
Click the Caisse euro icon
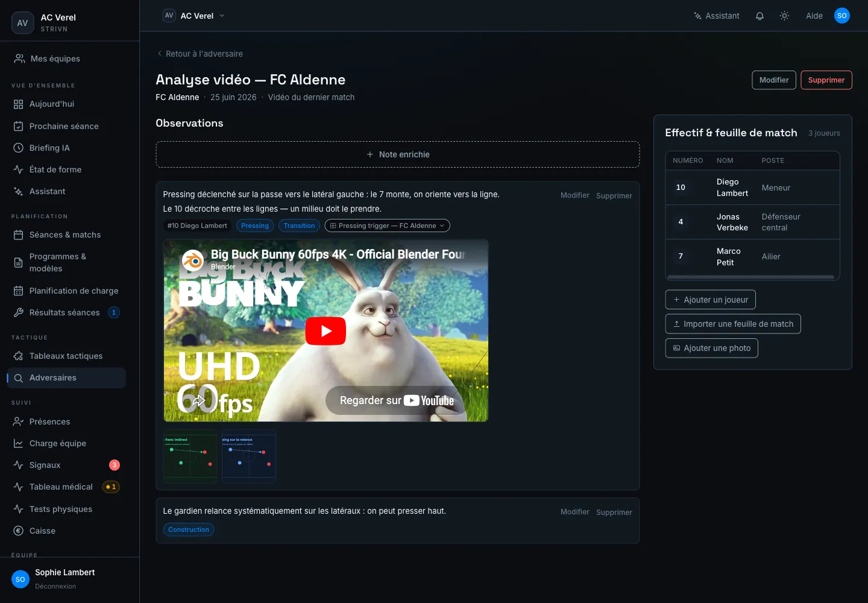[19, 531]
